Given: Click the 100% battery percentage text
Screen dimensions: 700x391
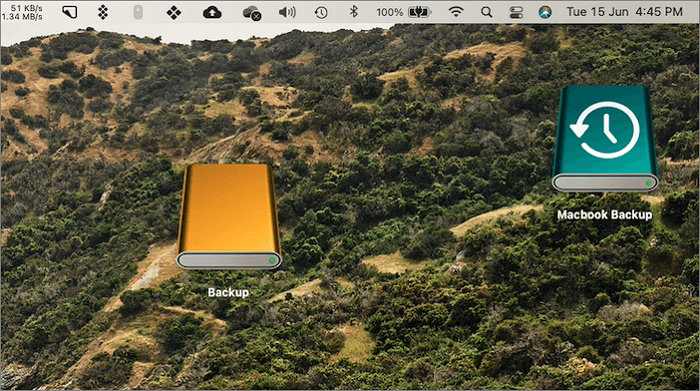Looking at the screenshot, I should tap(389, 12).
